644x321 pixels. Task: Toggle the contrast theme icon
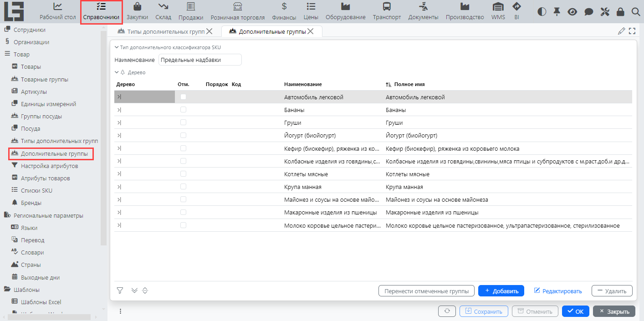(542, 12)
